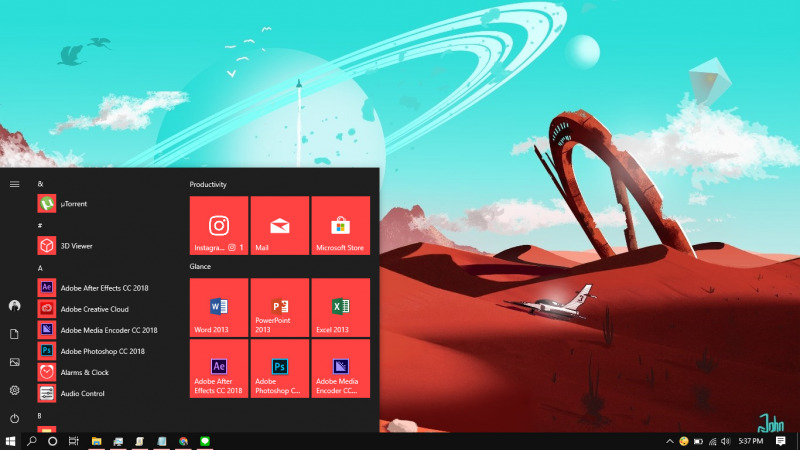800x450 pixels.
Task: Open Adobe Creative Cloud from the app list
Action: 105,309
